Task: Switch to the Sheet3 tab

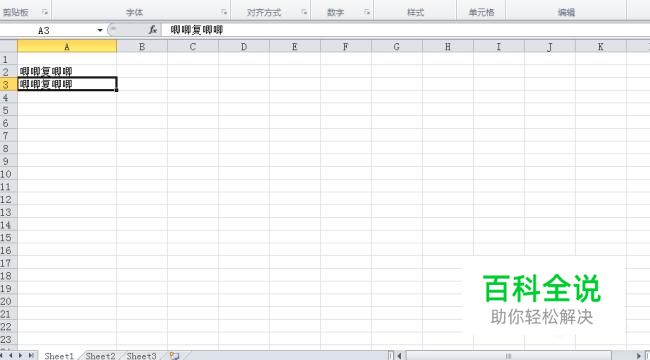Action: [x=141, y=356]
